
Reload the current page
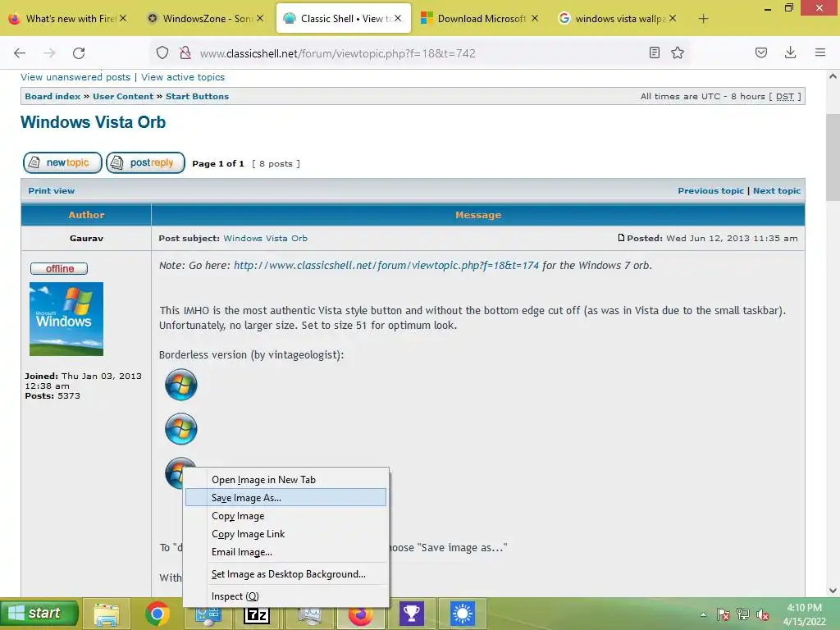79,53
